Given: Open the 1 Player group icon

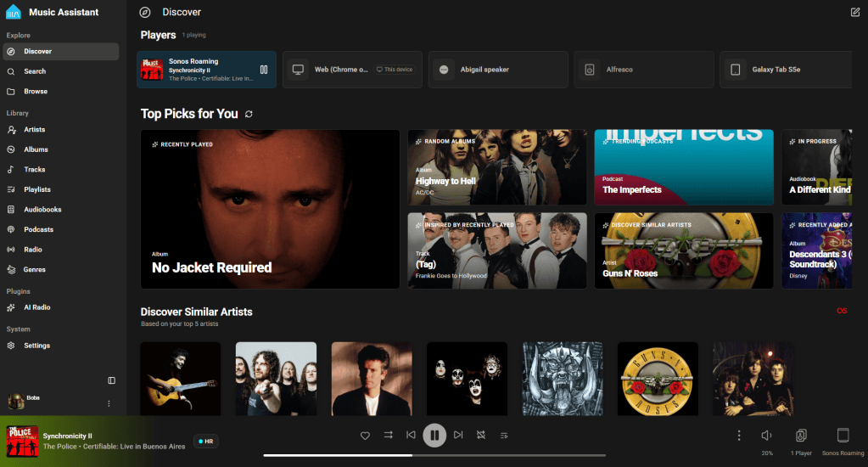Looking at the screenshot, I should [x=801, y=436].
